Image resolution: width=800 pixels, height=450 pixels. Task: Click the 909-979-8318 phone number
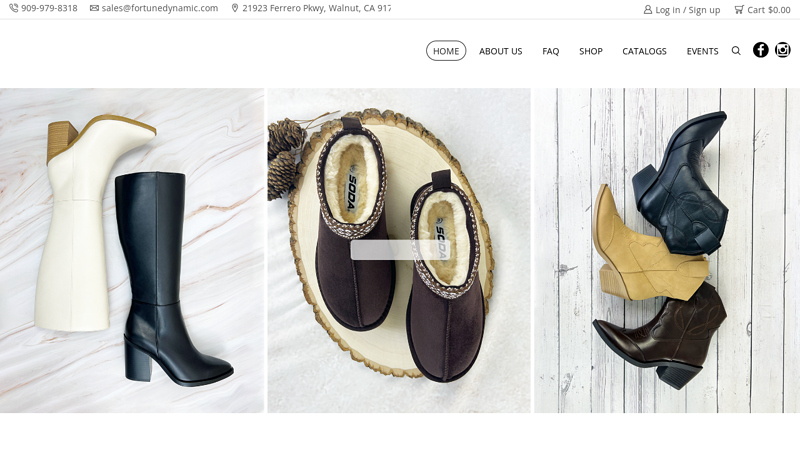click(x=49, y=8)
